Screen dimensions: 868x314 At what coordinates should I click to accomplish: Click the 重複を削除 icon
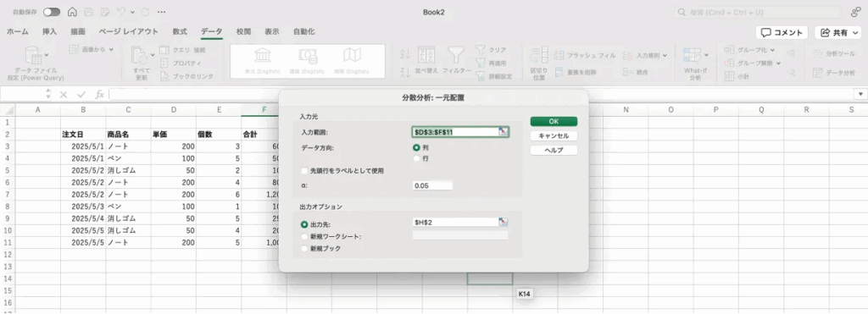tap(559, 72)
